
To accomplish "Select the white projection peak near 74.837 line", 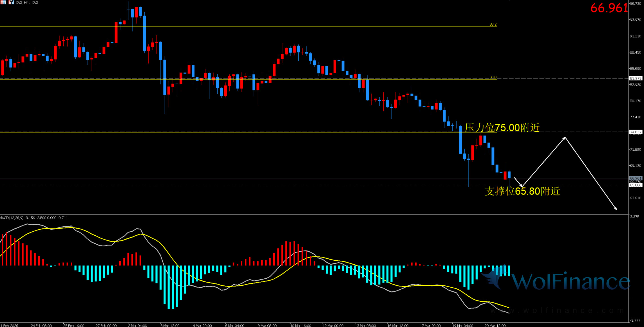I will pyautogui.click(x=565, y=138).
